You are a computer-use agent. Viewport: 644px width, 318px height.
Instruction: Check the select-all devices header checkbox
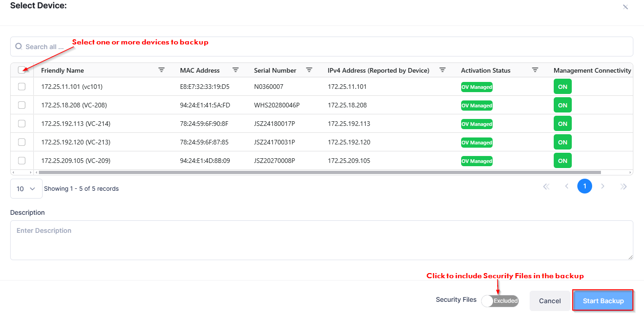coord(22,70)
